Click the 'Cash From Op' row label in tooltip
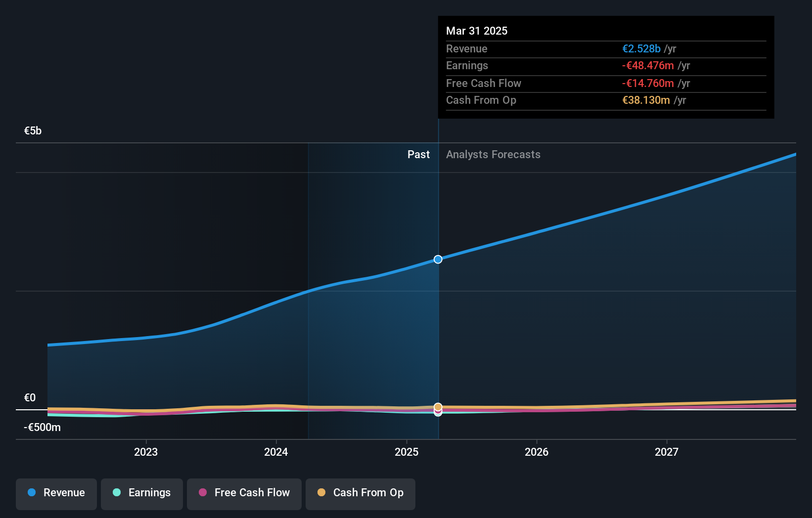Image resolution: width=812 pixels, height=518 pixels. coord(481,100)
